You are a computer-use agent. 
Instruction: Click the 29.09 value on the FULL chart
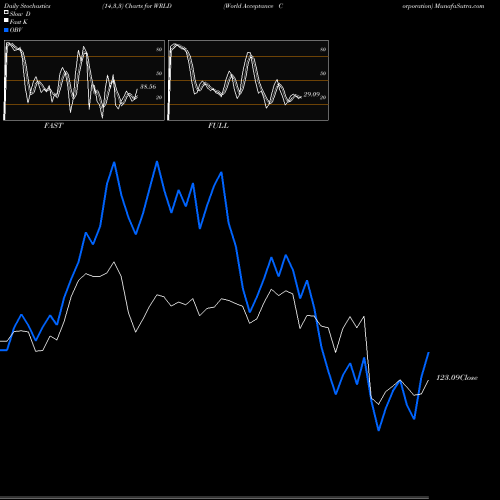312,95
